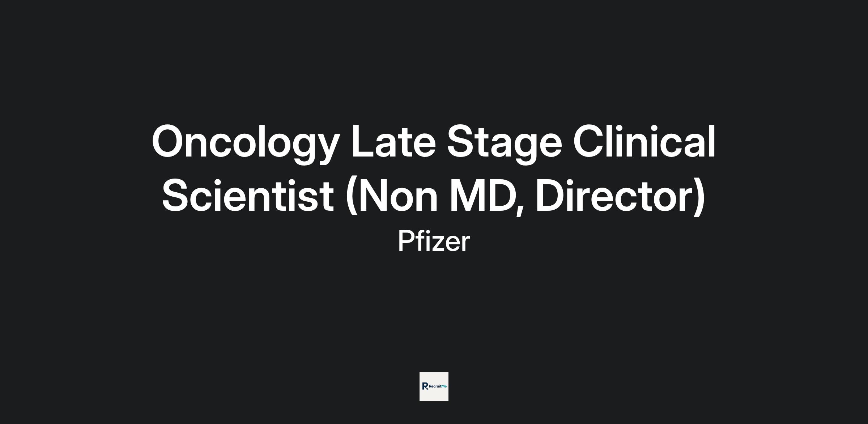
Task: Click the dark blue R logo mark
Action: pyautogui.click(x=425, y=386)
